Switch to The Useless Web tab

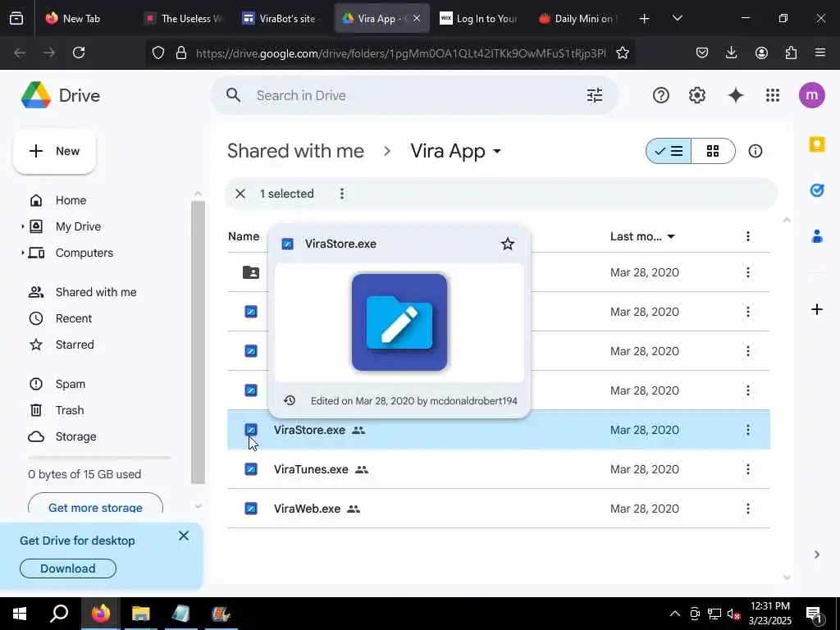(185, 18)
